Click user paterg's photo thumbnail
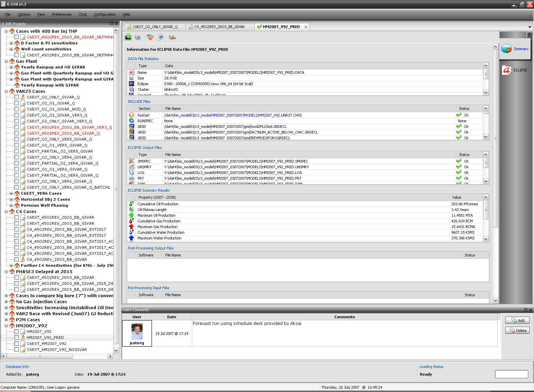Viewport: 534px width, 392px height. pos(137,331)
